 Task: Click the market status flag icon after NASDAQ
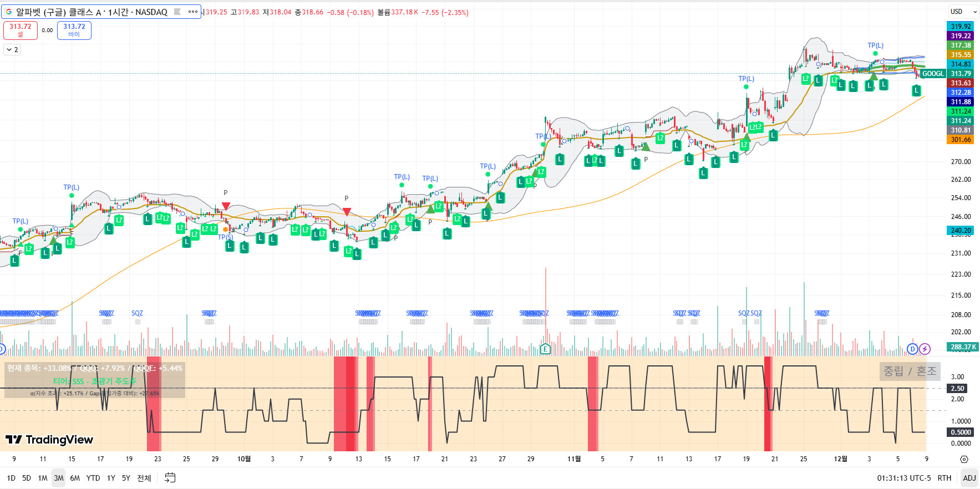pos(177,12)
